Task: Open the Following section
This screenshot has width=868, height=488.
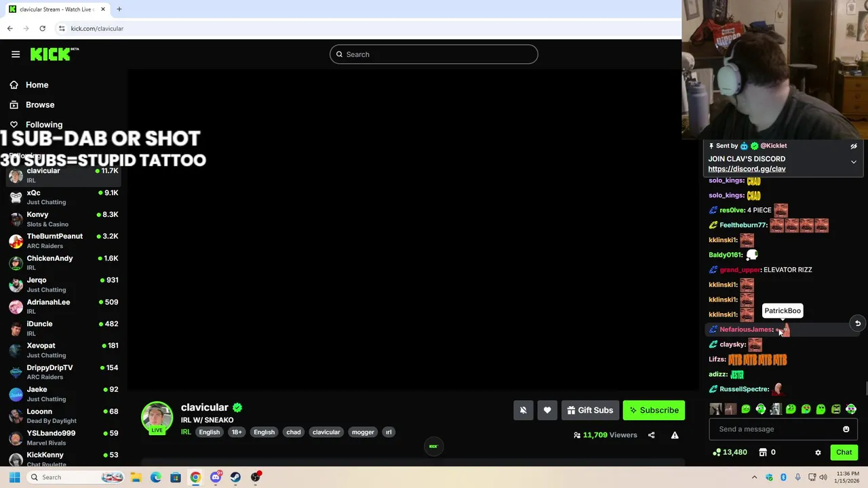Action: tap(43, 125)
